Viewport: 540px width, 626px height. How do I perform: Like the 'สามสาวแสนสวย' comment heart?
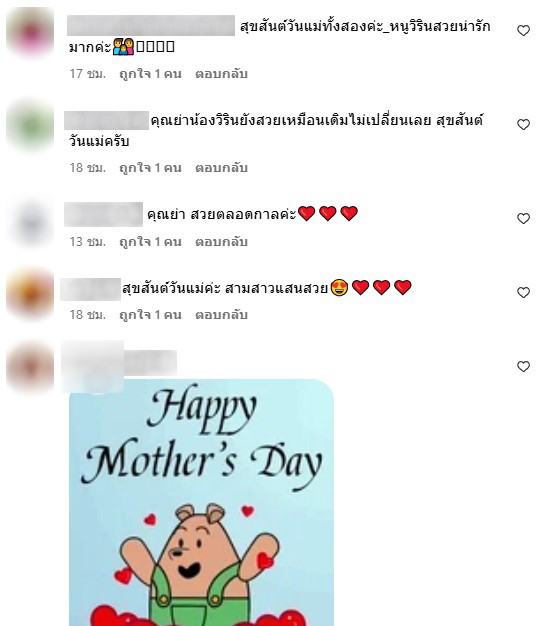click(523, 292)
